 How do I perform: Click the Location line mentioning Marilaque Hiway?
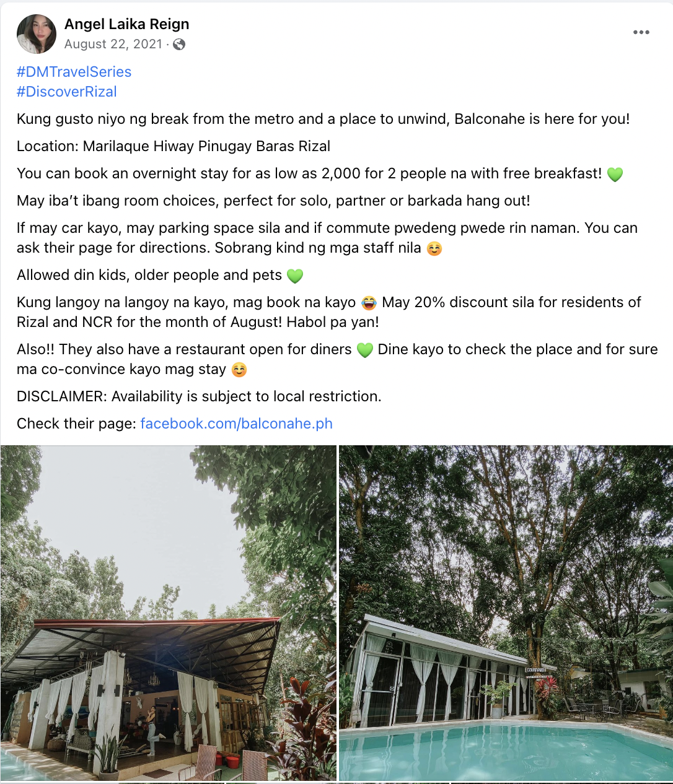click(173, 146)
